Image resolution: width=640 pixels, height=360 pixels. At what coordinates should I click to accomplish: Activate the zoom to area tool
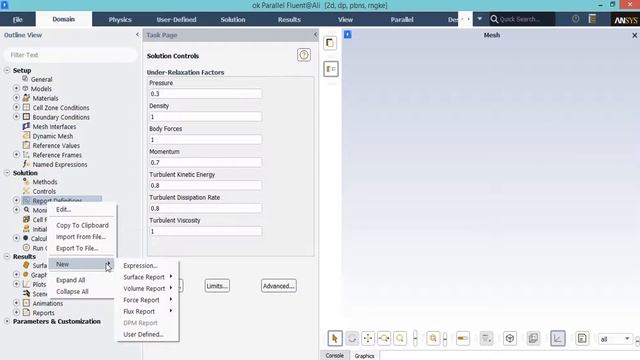tap(400, 338)
